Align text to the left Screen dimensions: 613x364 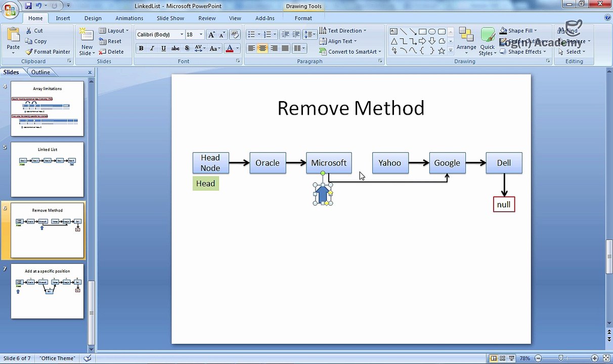click(251, 49)
